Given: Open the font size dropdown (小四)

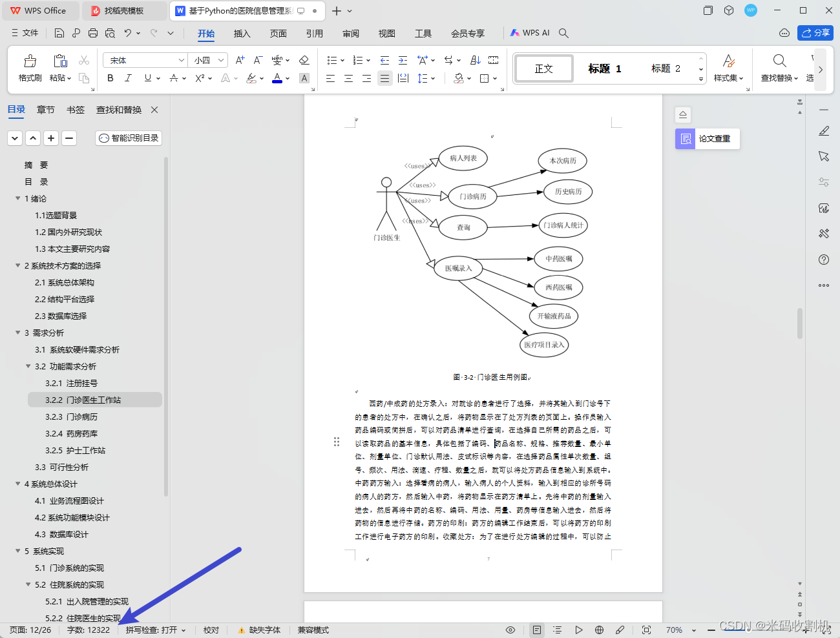Looking at the screenshot, I should (222, 60).
